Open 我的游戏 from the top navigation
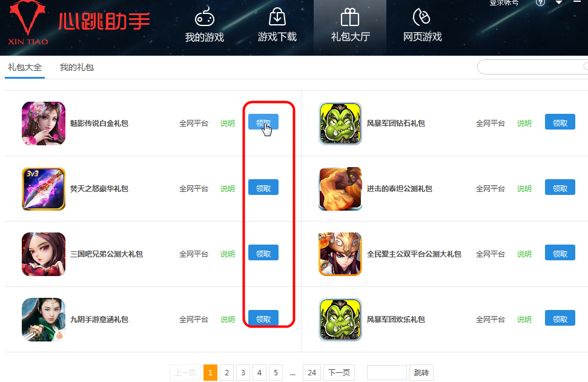The height and width of the screenshot is (382, 588). click(x=204, y=25)
